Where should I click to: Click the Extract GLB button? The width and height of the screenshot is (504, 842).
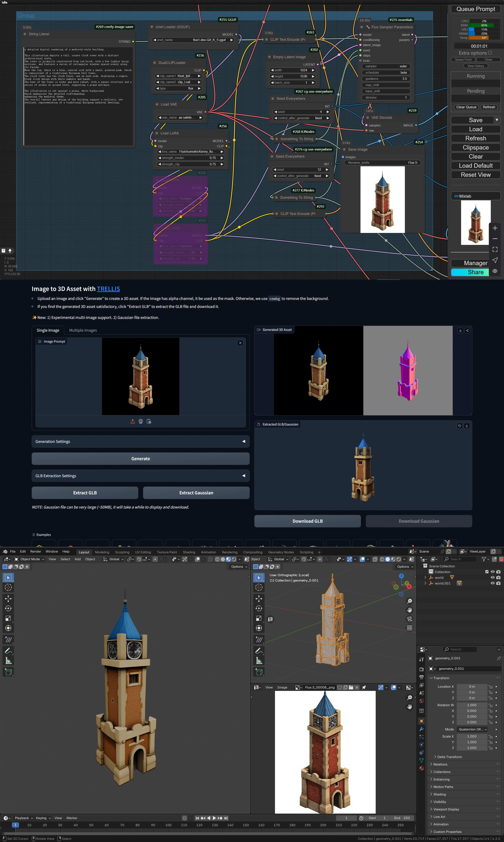[85, 493]
